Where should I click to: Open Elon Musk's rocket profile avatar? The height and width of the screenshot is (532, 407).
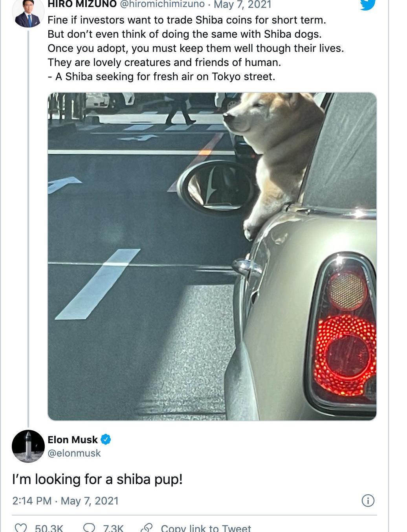[x=28, y=446]
